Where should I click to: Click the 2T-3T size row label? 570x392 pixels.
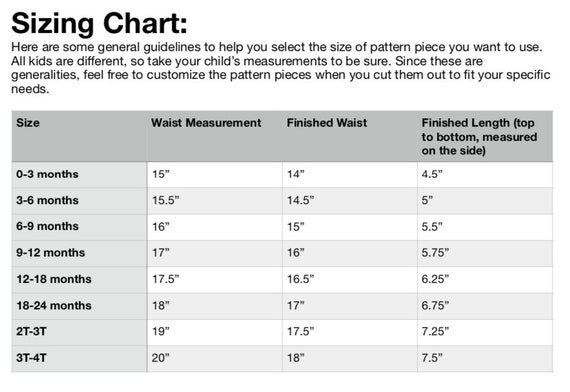click(x=31, y=332)
